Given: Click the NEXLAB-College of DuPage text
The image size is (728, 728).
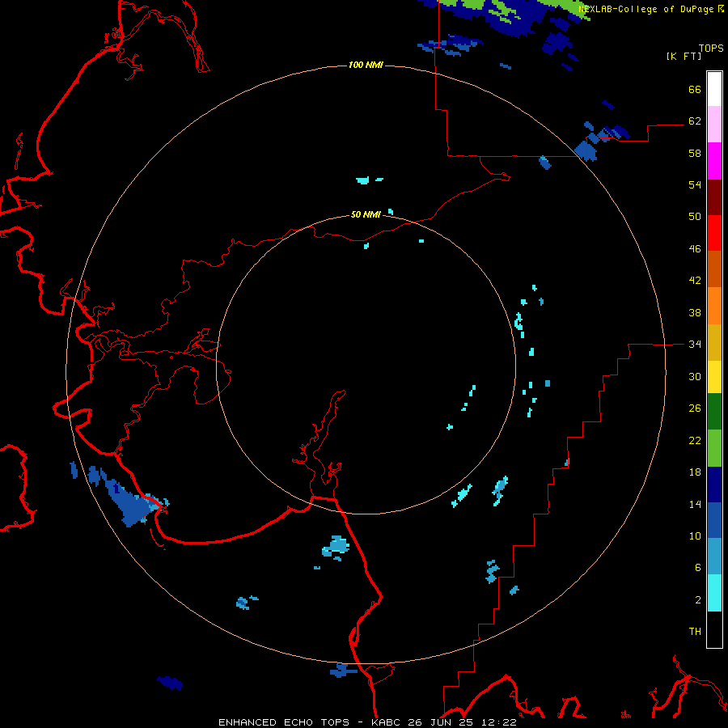Looking at the screenshot, I should [x=648, y=9].
